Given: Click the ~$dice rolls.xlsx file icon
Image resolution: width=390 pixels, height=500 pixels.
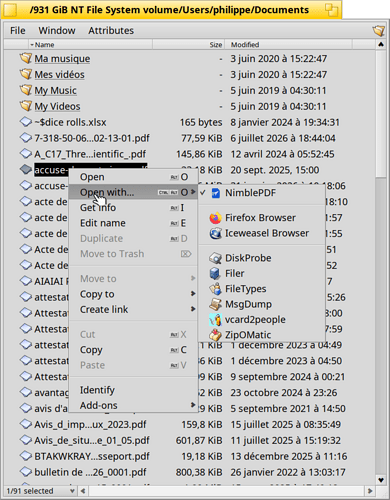Looking at the screenshot, I should click(x=26, y=122).
